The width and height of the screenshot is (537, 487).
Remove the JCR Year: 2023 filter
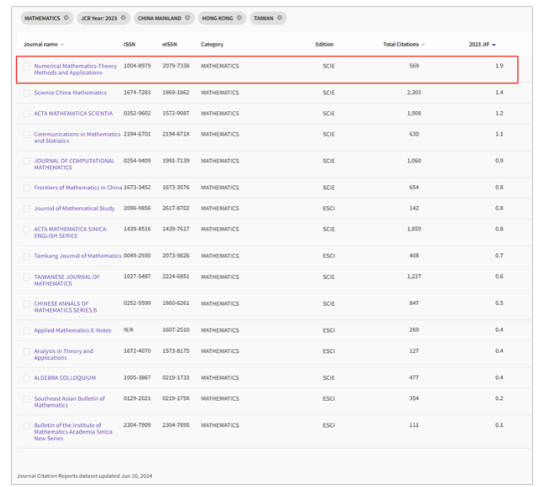click(x=123, y=18)
